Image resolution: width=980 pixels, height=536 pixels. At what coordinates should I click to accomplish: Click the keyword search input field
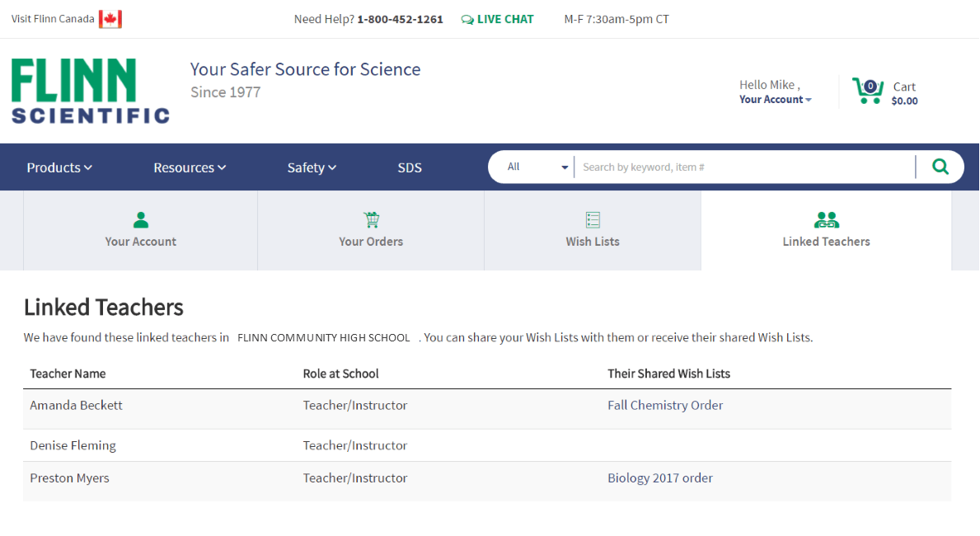742,167
